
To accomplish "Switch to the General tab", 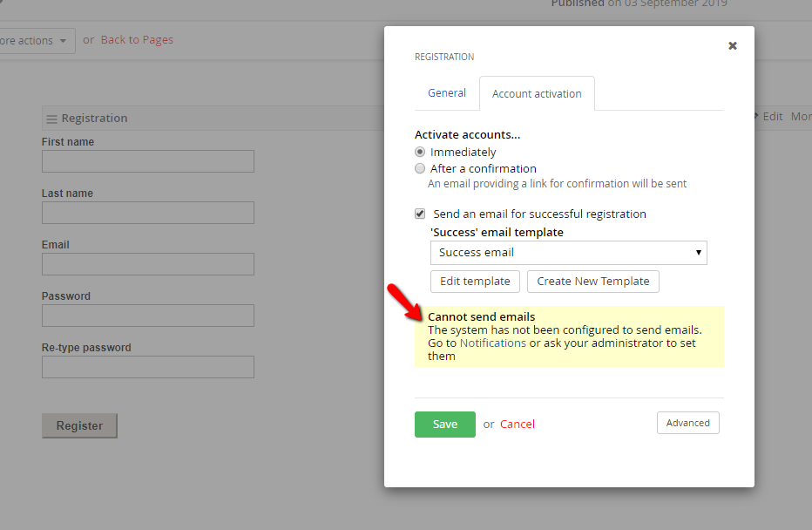I will (x=447, y=92).
